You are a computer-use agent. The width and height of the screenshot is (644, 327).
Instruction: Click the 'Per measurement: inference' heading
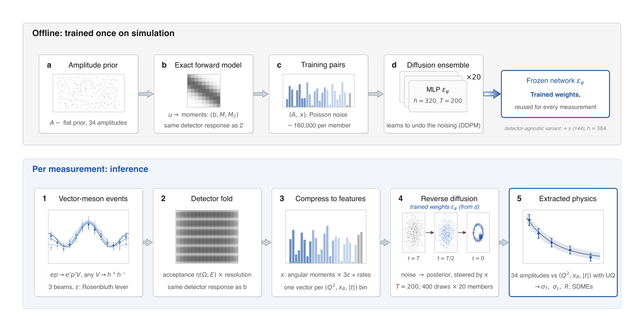pyautogui.click(x=90, y=169)
